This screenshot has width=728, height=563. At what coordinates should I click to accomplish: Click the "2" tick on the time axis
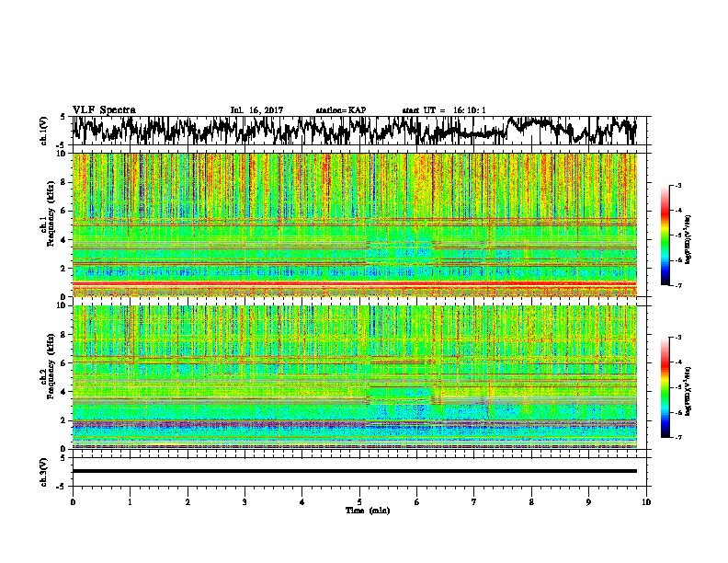point(188,502)
